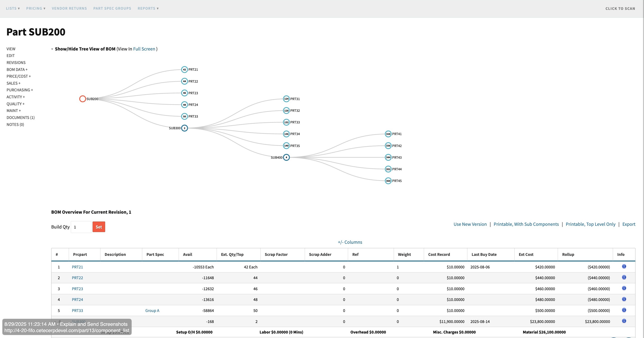This screenshot has width=644, height=338.
Task: Select the SUB300 node in the tree view
Action: pos(184,128)
